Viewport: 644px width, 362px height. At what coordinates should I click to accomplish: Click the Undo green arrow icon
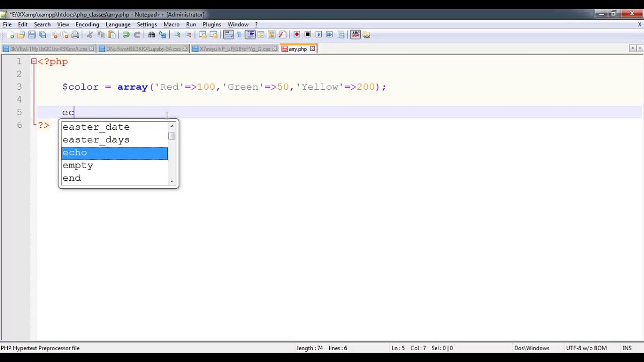point(126,35)
